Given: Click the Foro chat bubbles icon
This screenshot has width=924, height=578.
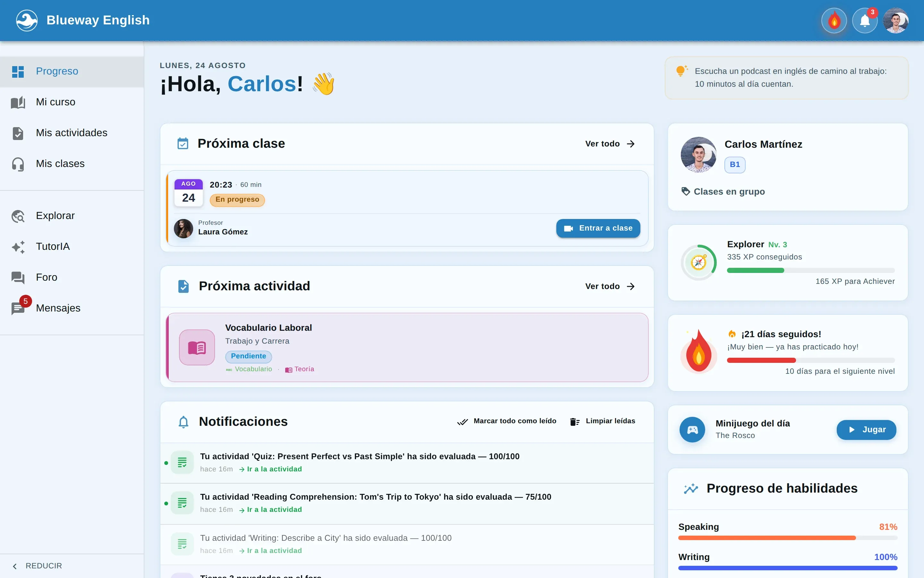Looking at the screenshot, I should (18, 277).
